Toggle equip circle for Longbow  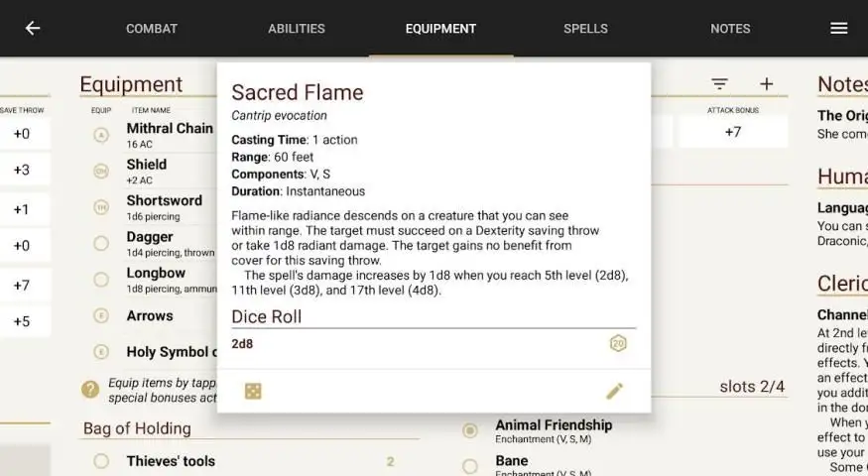(x=101, y=279)
